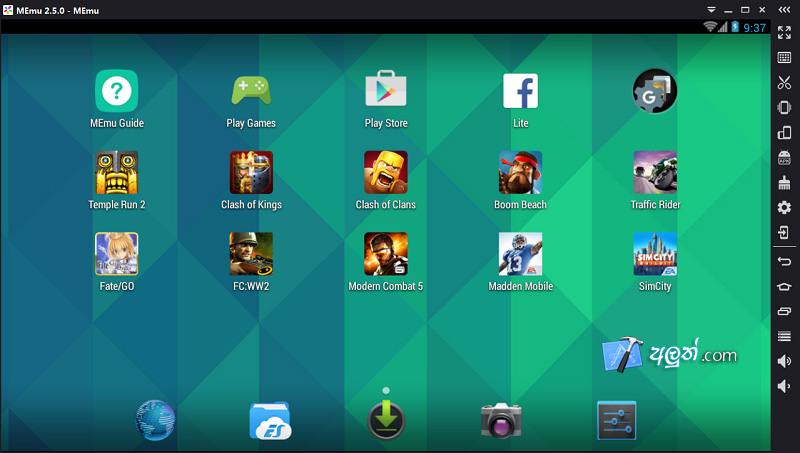Open Fate/GO game

tap(116, 254)
